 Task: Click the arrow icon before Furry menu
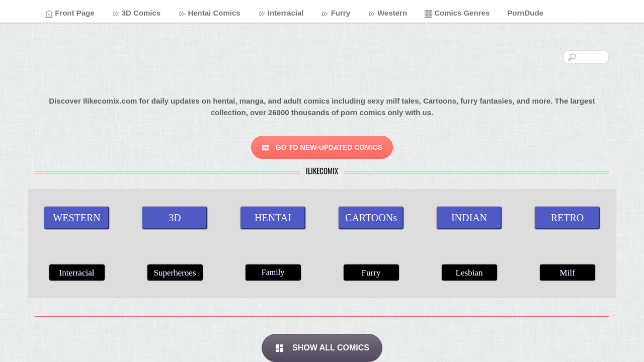[325, 14]
